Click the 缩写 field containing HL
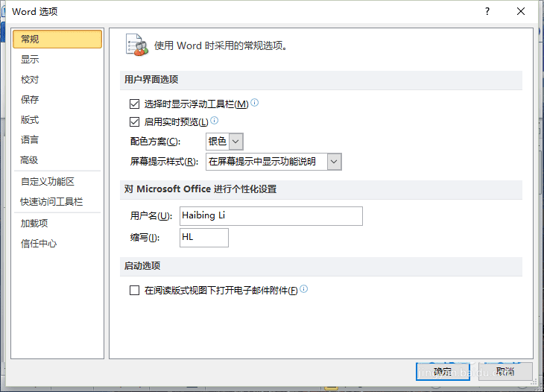The height and width of the screenshot is (392, 544). 204,237
